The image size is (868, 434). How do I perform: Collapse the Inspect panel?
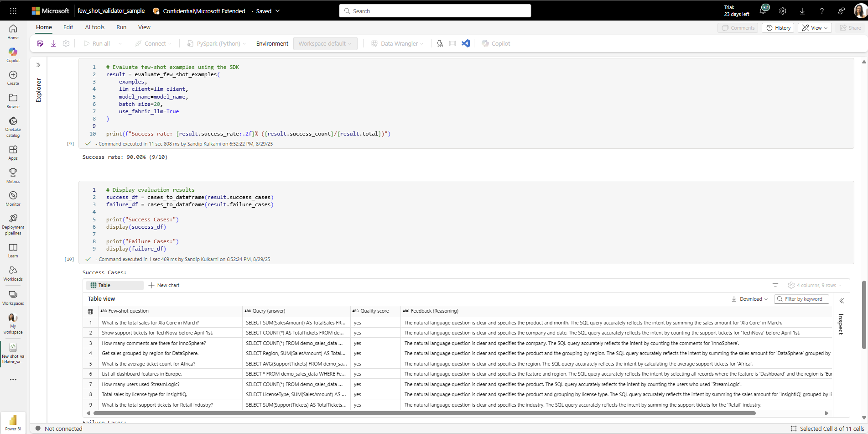pos(842,301)
